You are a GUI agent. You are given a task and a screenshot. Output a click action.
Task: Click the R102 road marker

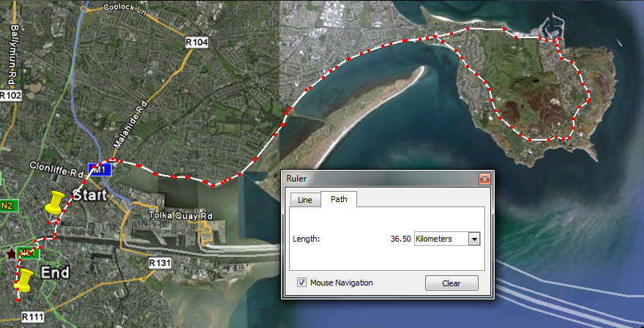coord(10,96)
